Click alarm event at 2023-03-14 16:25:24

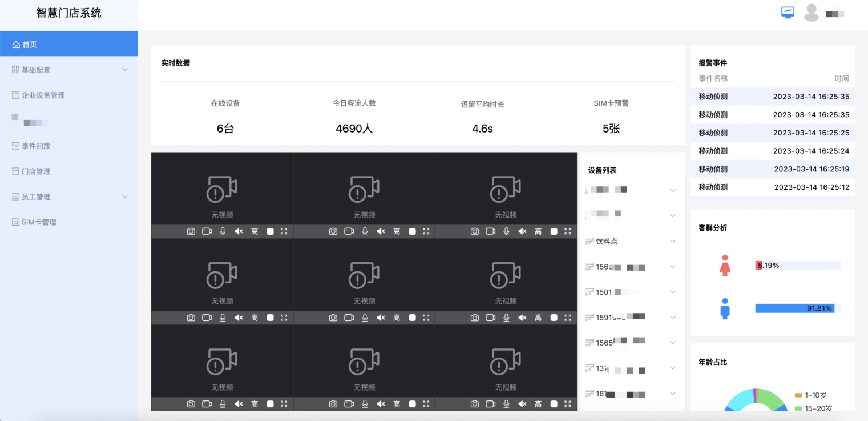(x=773, y=151)
